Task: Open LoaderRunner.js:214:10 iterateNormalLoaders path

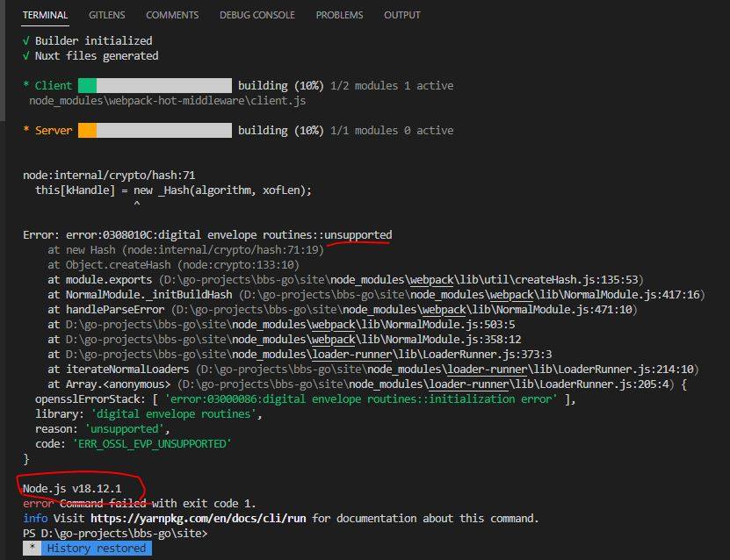Action: pyautogui.click(x=447, y=370)
